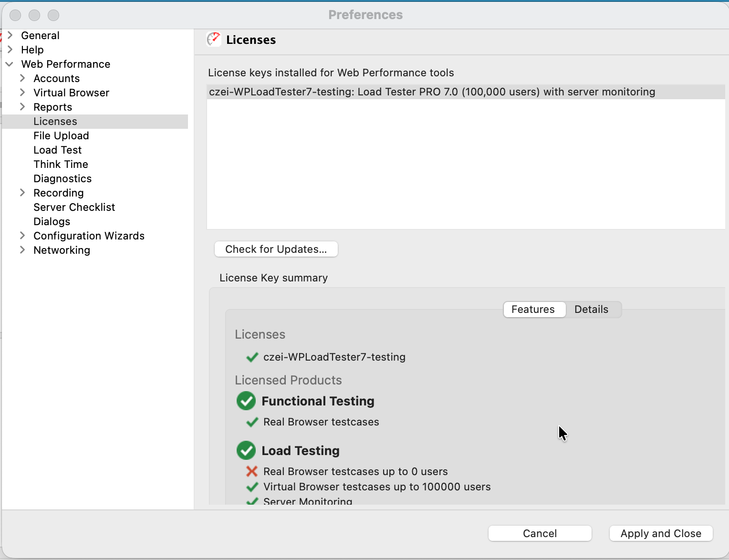
Task: Click the Functional Testing green circle checkmark
Action: pos(246,401)
